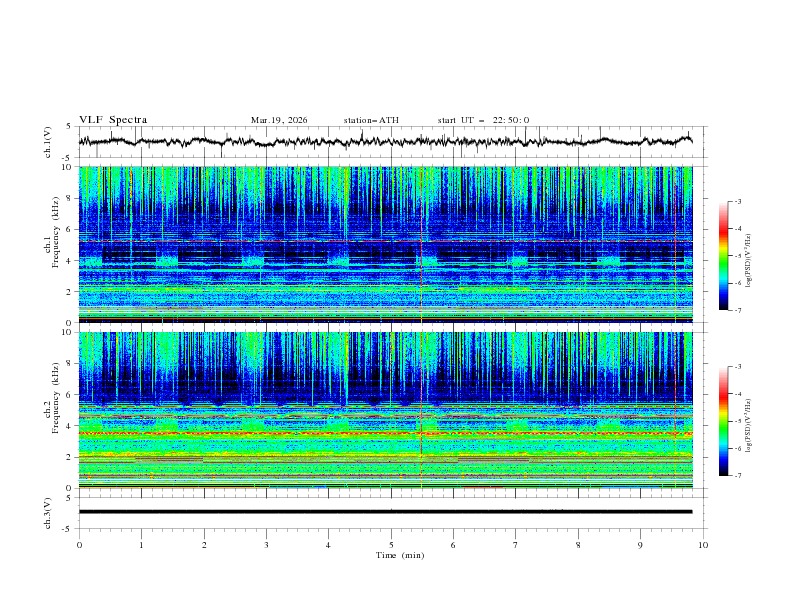Image resolution: width=792 pixels, height=612 pixels.
Task: Click the ch.3 flat black waveform line
Action: coord(385,512)
